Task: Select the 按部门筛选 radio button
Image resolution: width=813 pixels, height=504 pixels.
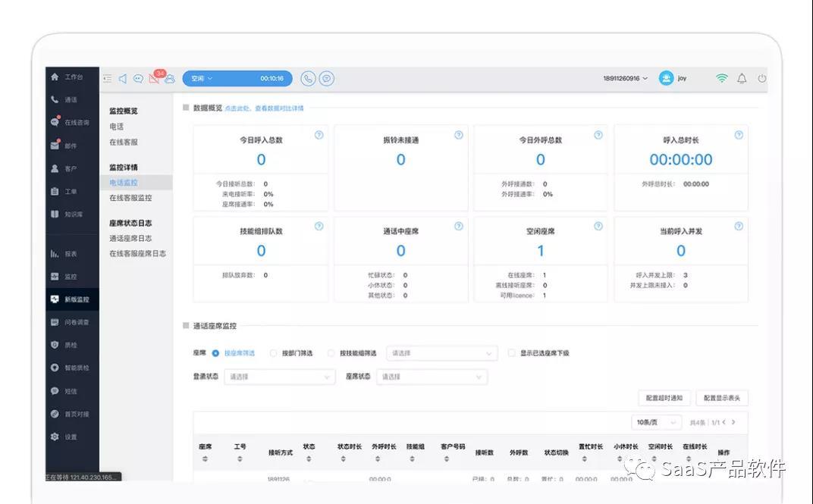Action: point(273,353)
